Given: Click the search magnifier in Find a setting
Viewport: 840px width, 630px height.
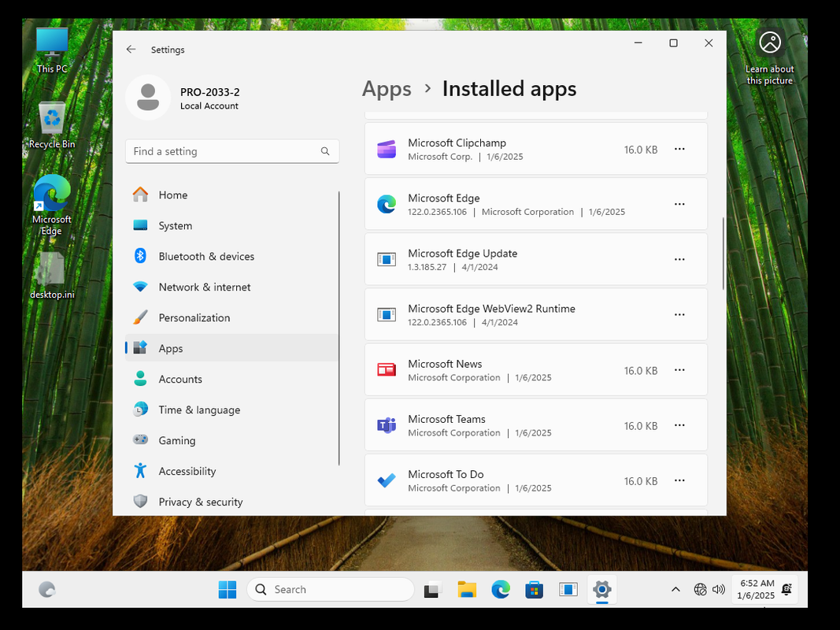Looking at the screenshot, I should (325, 151).
